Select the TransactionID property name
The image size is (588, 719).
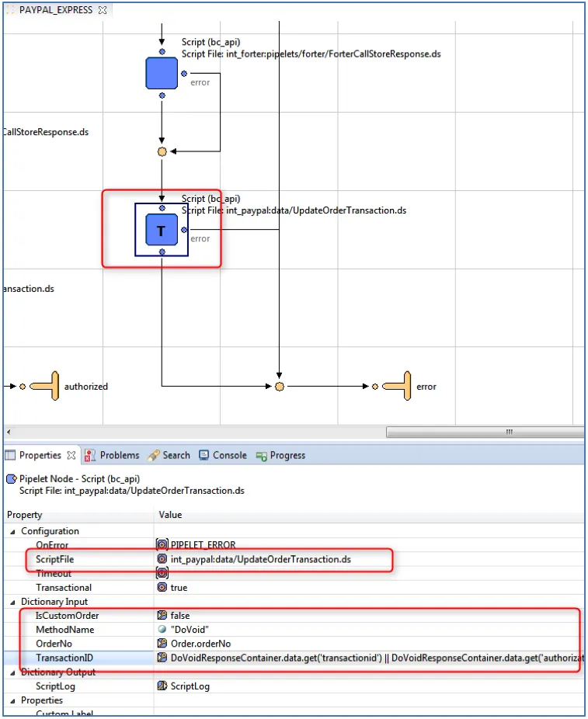pos(64,658)
